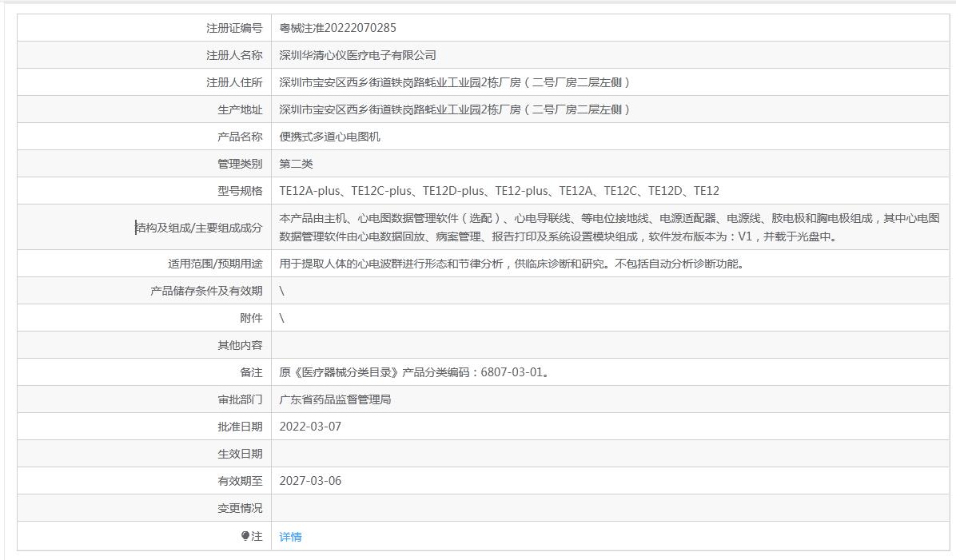Click the 备注 value with code 6807-03-01

click(x=415, y=372)
